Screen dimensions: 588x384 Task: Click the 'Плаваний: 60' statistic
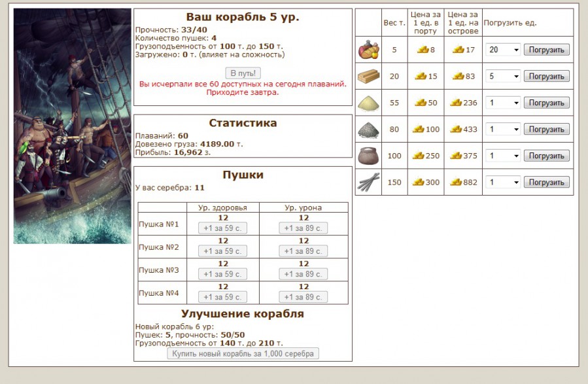[162, 136]
